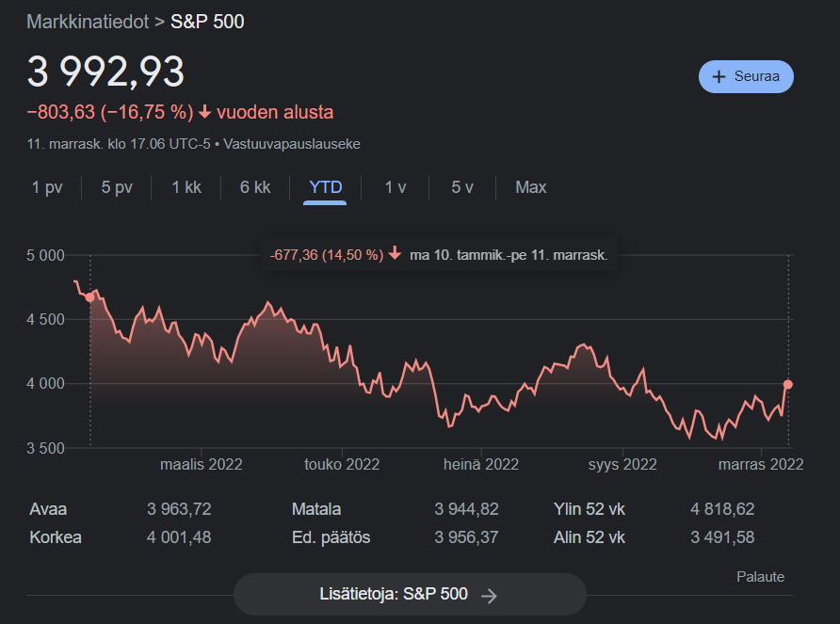Click the maalis 2022 axis label

(x=202, y=464)
